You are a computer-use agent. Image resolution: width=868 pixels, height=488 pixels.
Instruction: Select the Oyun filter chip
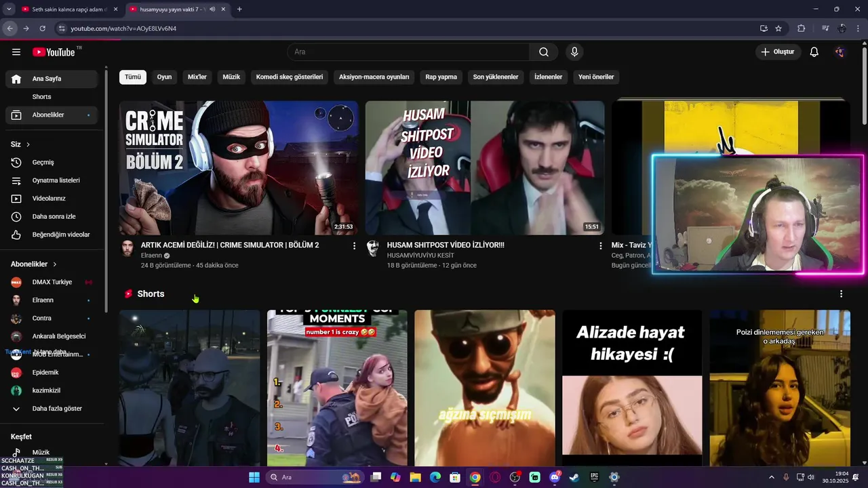164,77
